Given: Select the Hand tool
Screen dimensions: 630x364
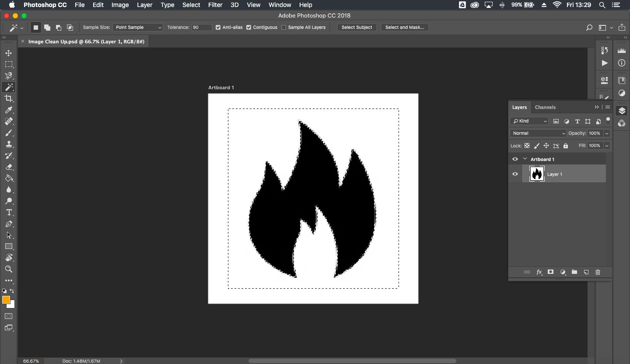Looking at the screenshot, I should tap(8, 258).
